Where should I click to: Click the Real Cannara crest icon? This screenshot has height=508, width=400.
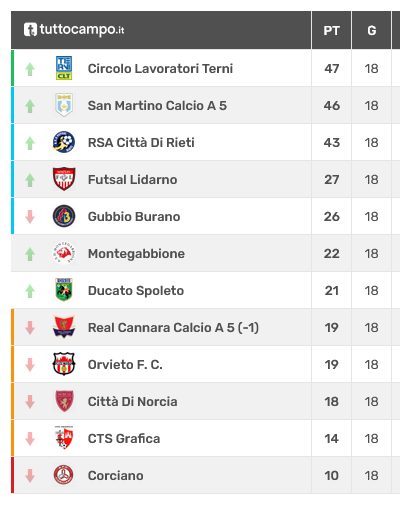(x=64, y=327)
